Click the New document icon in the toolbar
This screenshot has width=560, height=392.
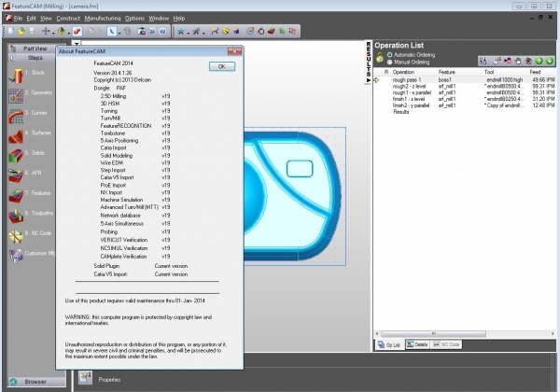(x=11, y=32)
